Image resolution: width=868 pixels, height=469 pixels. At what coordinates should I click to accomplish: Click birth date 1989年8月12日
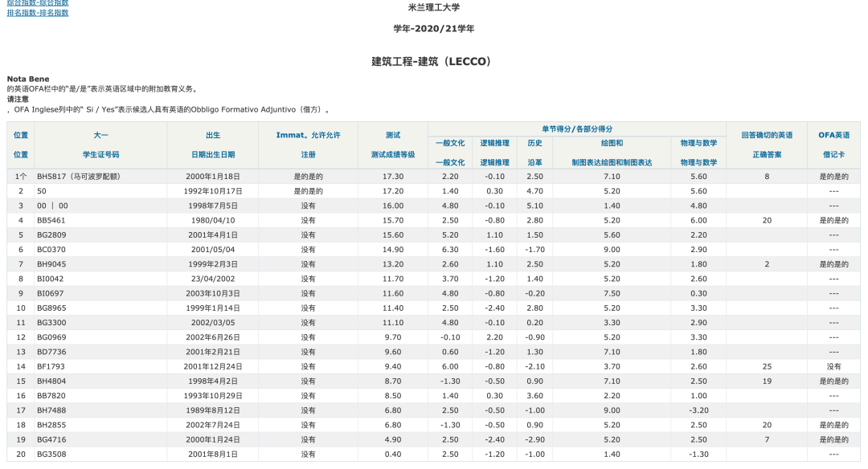point(213,410)
